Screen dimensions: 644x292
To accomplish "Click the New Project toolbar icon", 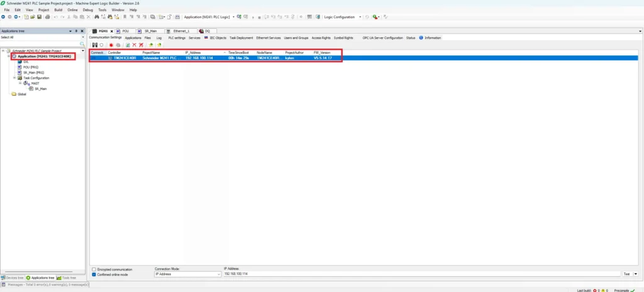I will [x=26, y=17].
